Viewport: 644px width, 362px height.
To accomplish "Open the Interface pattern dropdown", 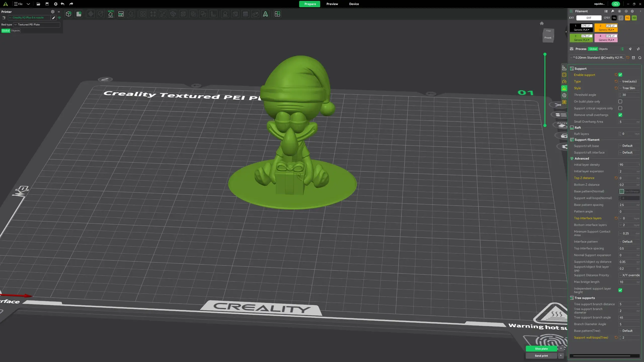I will (x=629, y=242).
